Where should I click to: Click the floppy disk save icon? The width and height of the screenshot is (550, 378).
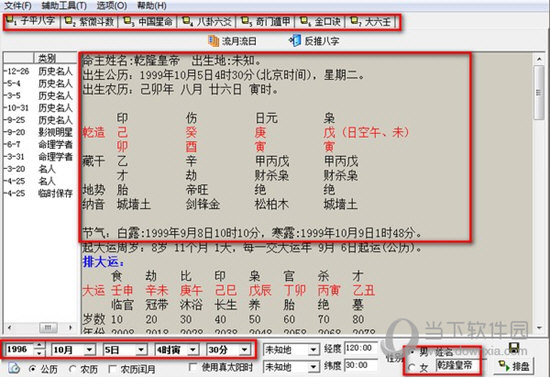pyautogui.click(x=514, y=347)
